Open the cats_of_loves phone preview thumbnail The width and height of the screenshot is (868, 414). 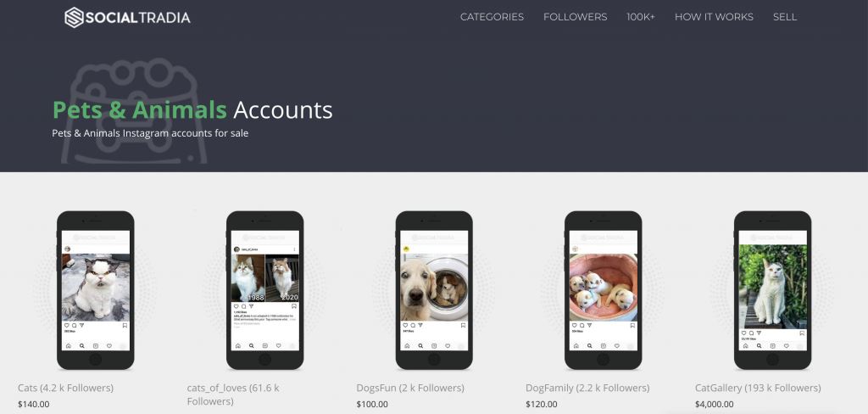click(x=265, y=290)
